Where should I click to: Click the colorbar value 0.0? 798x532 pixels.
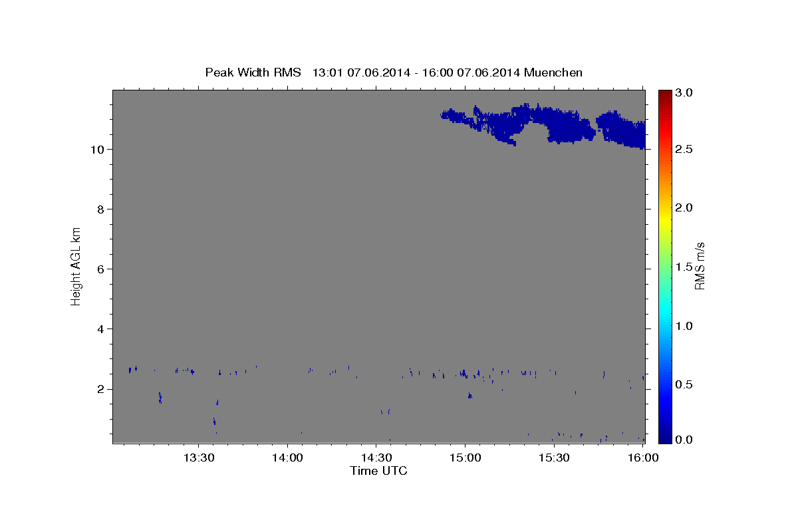[685, 440]
